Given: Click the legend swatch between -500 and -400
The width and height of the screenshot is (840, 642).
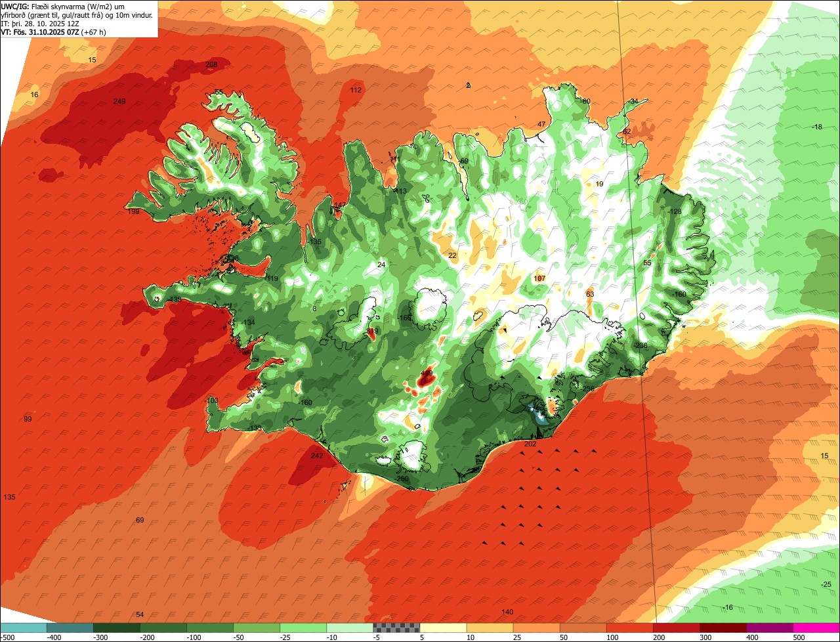Looking at the screenshot, I should [24, 628].
